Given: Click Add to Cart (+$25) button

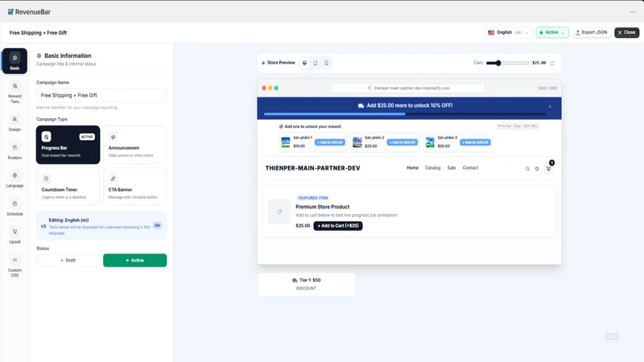Looking at the screenshot, I should (338, 226).
